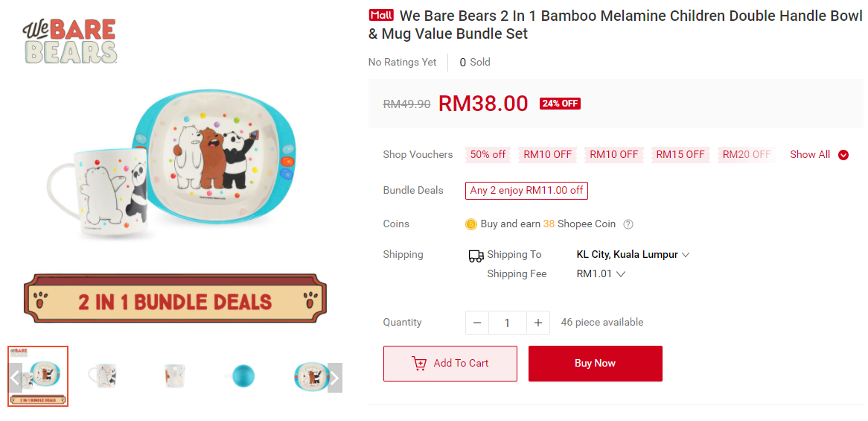Image resolution: width=868 pixels, height=421 pixels.
Task: Expand the RM1.01 shipping fee dropdown
Action: click(601, 274)
